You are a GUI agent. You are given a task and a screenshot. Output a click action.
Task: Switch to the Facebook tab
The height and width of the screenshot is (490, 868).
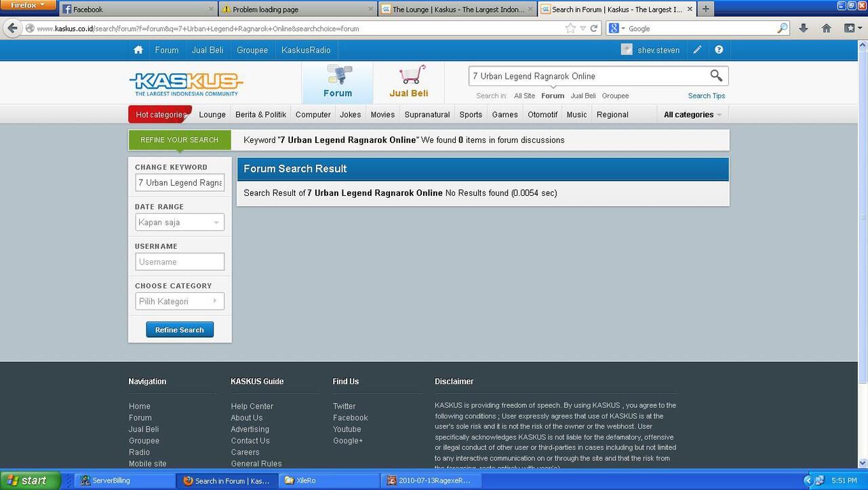tap(139, 9)
